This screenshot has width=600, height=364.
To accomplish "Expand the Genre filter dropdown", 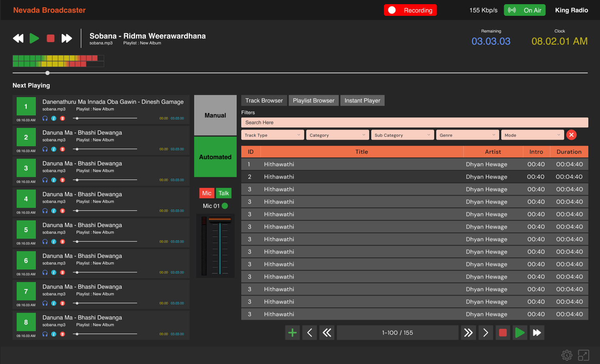I will (467, 135).
